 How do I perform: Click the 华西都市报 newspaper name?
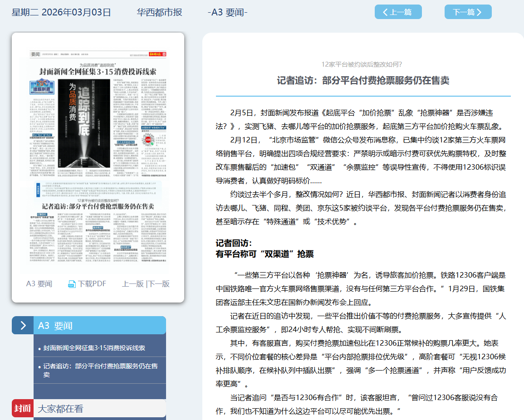159,12
